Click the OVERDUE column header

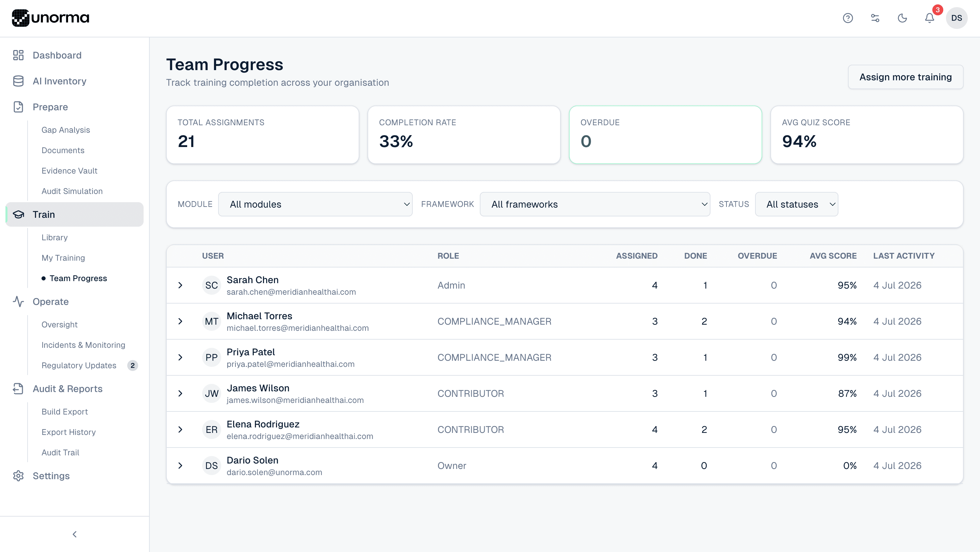click(757, 256)
